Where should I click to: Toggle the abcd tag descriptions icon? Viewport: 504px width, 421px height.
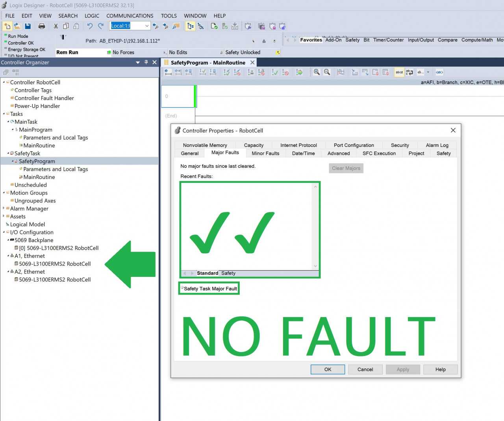point(399,72)
